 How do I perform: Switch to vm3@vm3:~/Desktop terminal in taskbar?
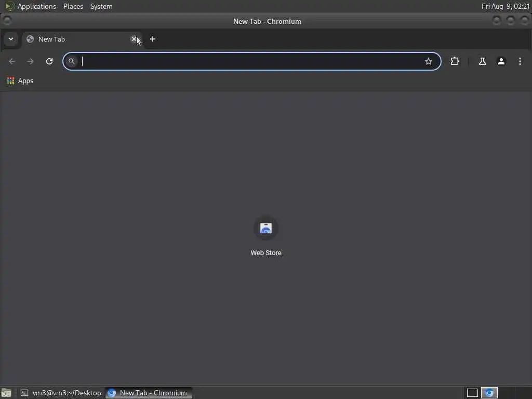[x=61, y=393]
